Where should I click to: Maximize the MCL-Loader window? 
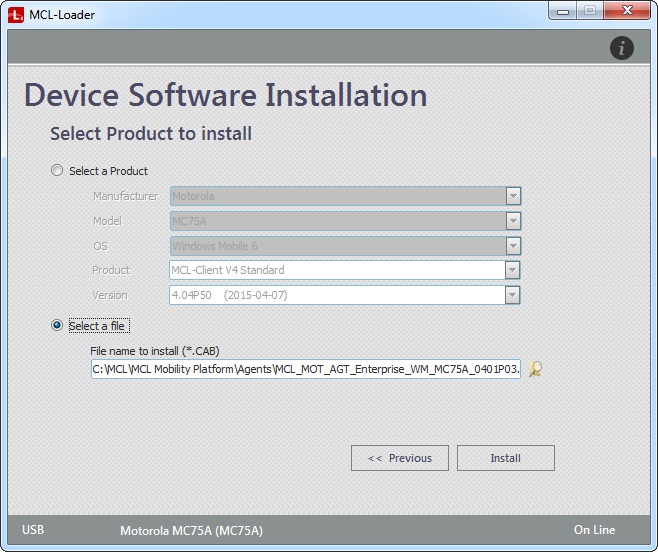[589, 11]
